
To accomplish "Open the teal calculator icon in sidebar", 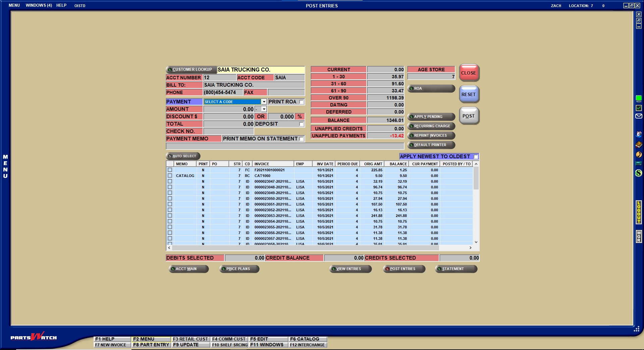I will tap(639, 164).
